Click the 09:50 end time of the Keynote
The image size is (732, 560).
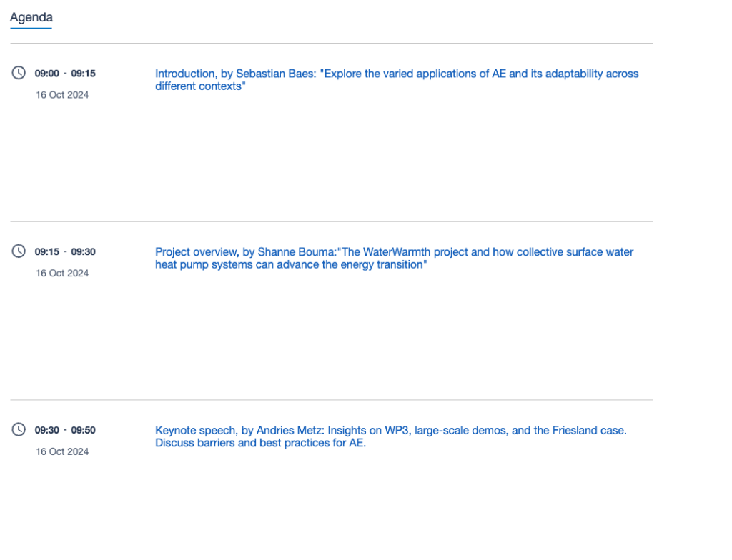83,431
